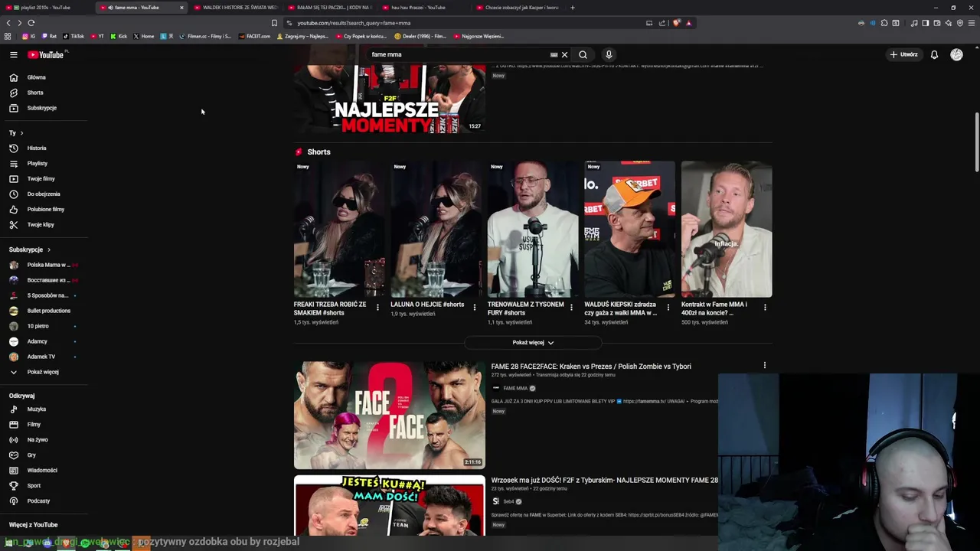Expand the Subskrypcje section header
980x551 pixels.
tap(29, 249)
